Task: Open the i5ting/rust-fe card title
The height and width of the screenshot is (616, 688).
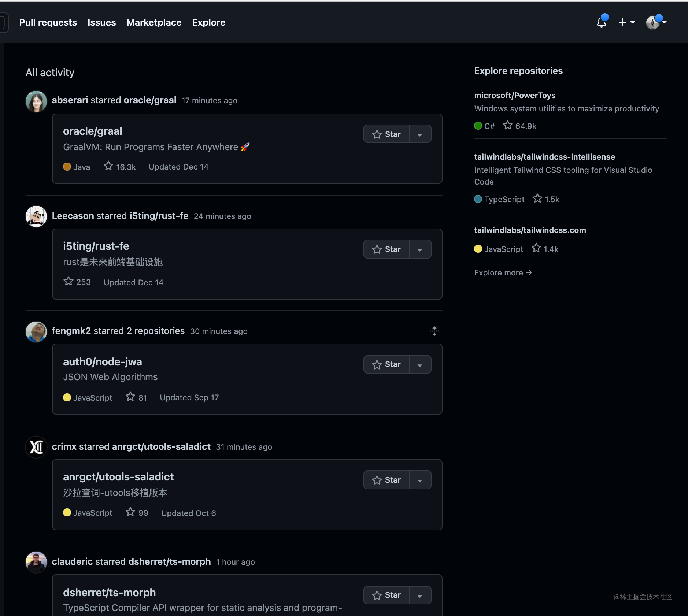Action: [x=96, y=246]
